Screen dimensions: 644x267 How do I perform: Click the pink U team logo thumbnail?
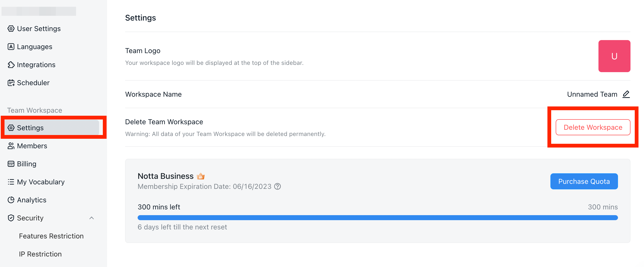[614, 56]
